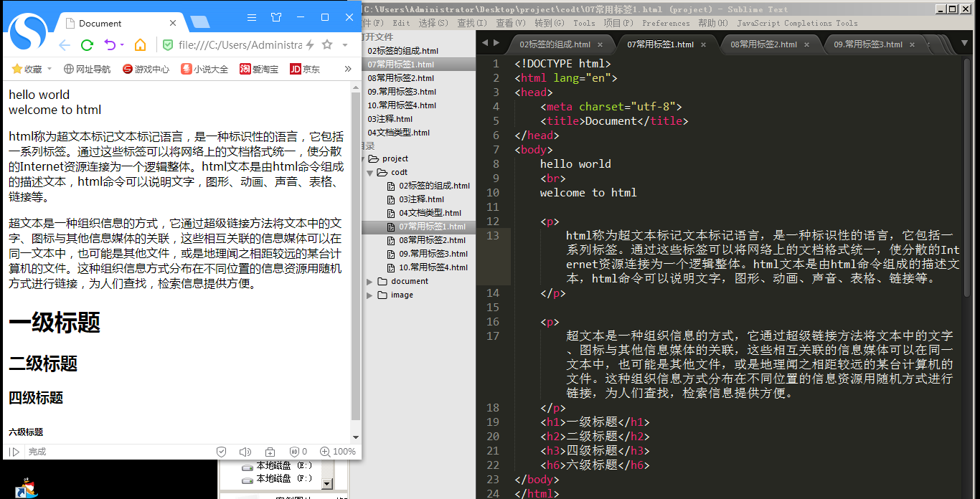Click the QQ desktop shortcut icon

[x=28, y=488]
